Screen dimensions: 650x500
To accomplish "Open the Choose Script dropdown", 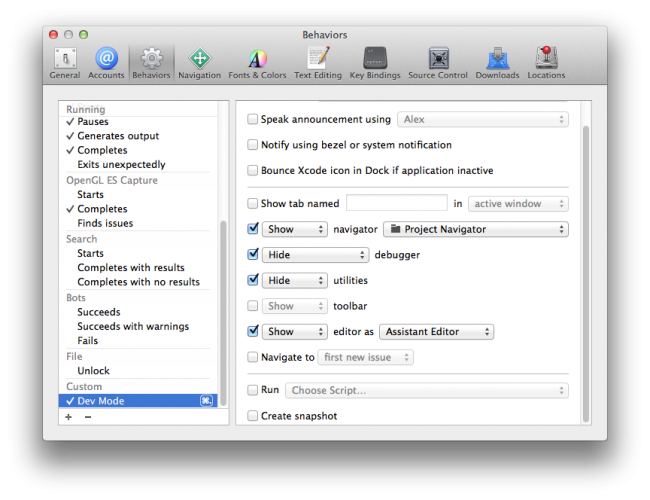I will [x=427, y=390].
